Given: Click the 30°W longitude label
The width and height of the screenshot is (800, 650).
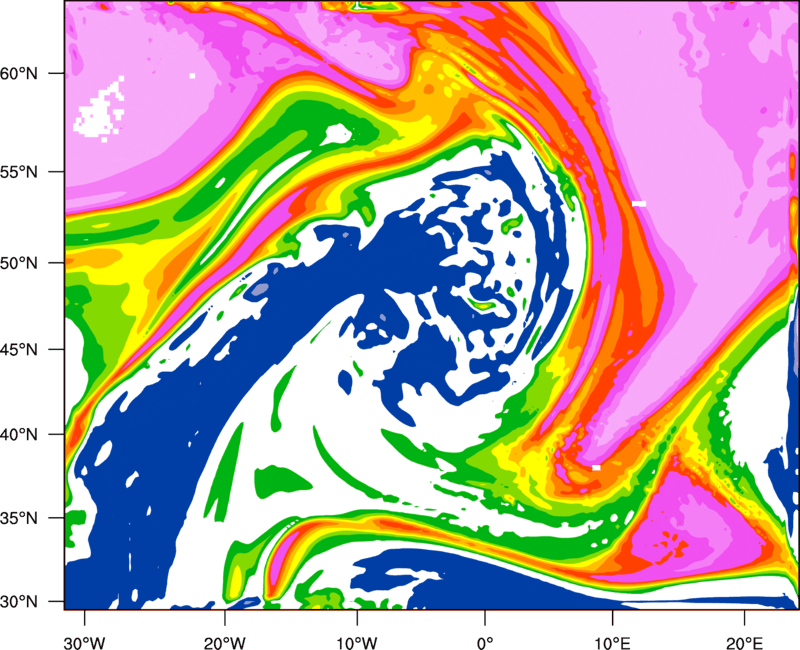Looking at the screenshot, I should pos(85,643).
